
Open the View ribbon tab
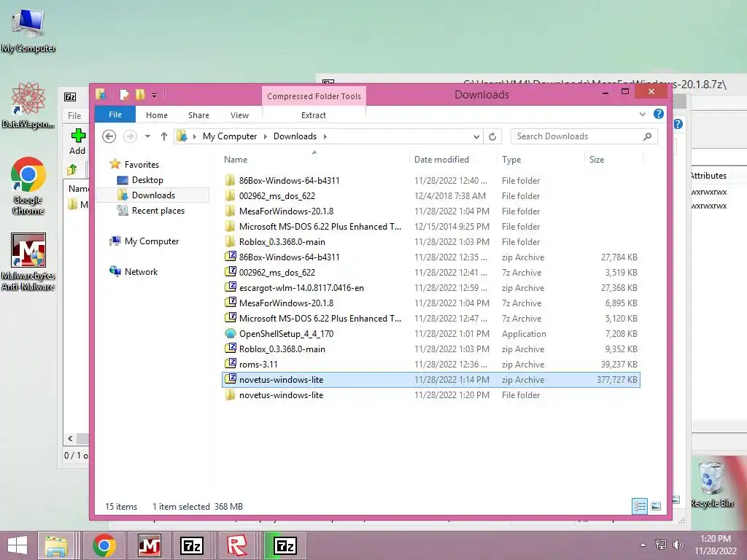[239, 115]
